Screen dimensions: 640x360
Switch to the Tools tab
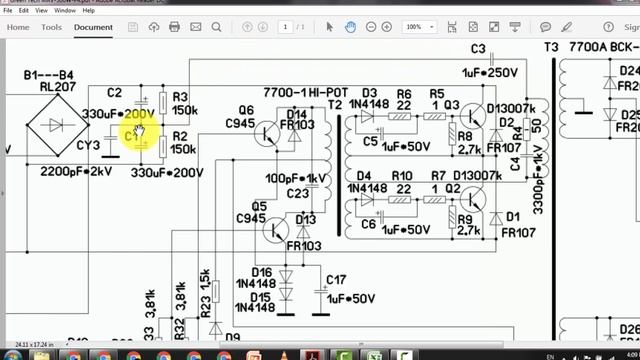pos(51,27)
